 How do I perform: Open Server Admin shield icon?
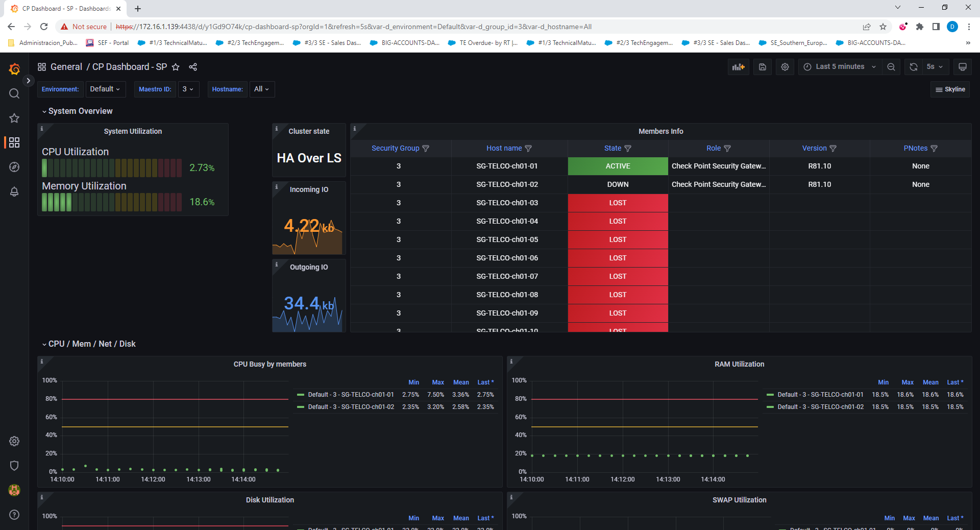pos(14,466)
